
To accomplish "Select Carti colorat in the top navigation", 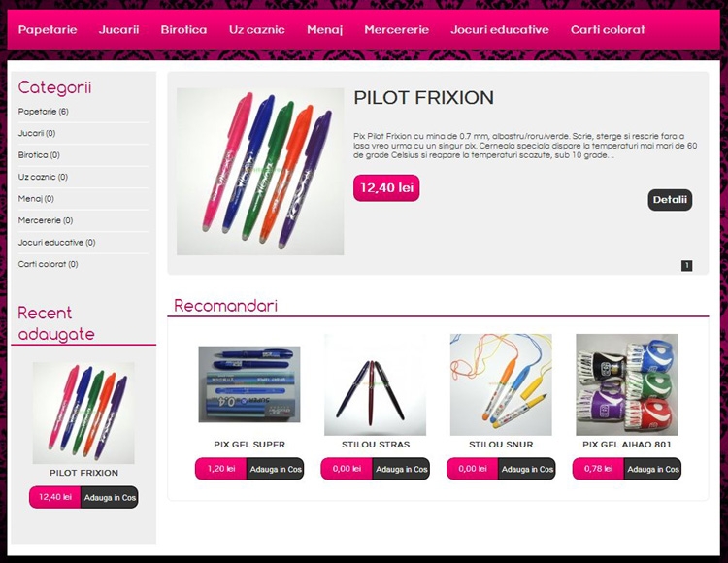I will [608, 30].
